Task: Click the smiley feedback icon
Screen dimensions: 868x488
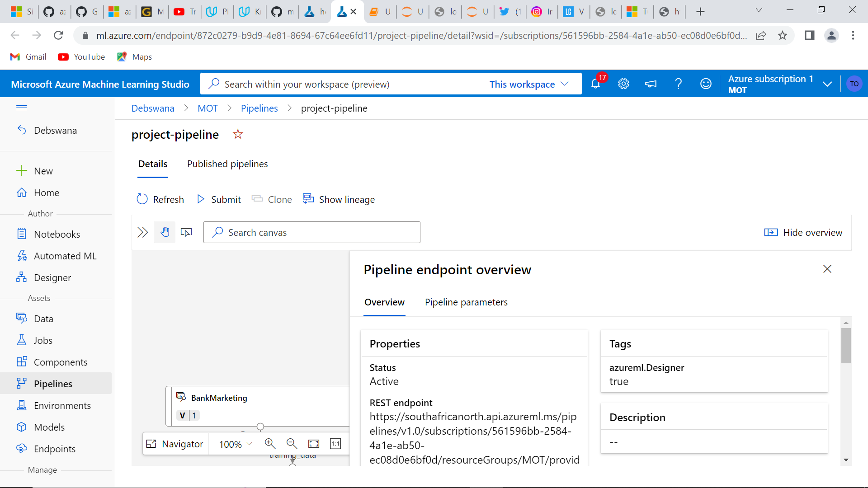Action: [705, 84]
